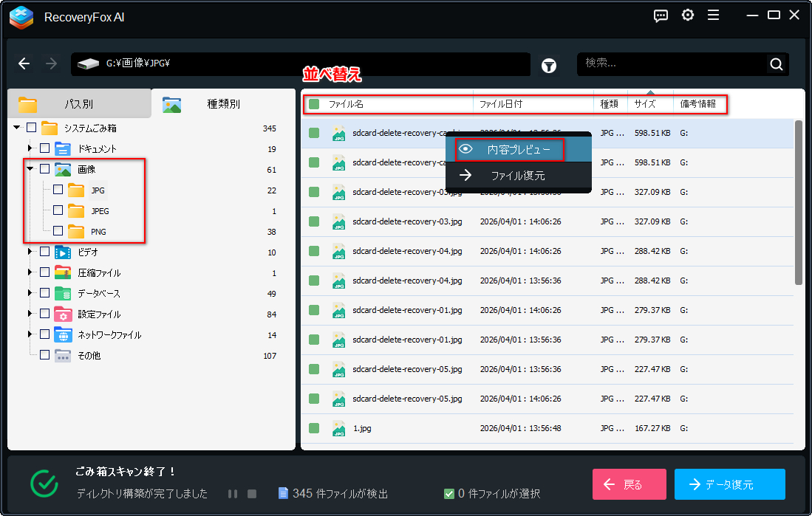Open the feedback chat bubble icon

click(x=661, y=16)
